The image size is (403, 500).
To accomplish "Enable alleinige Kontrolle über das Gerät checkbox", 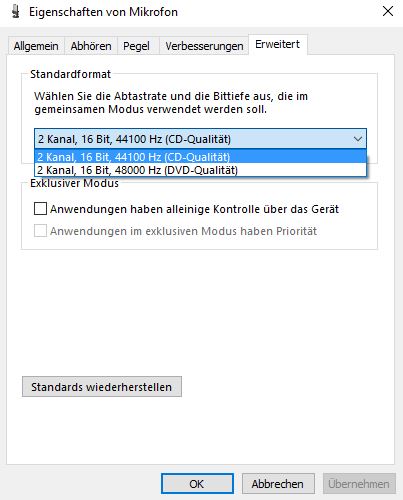I will tap(40, 209).
